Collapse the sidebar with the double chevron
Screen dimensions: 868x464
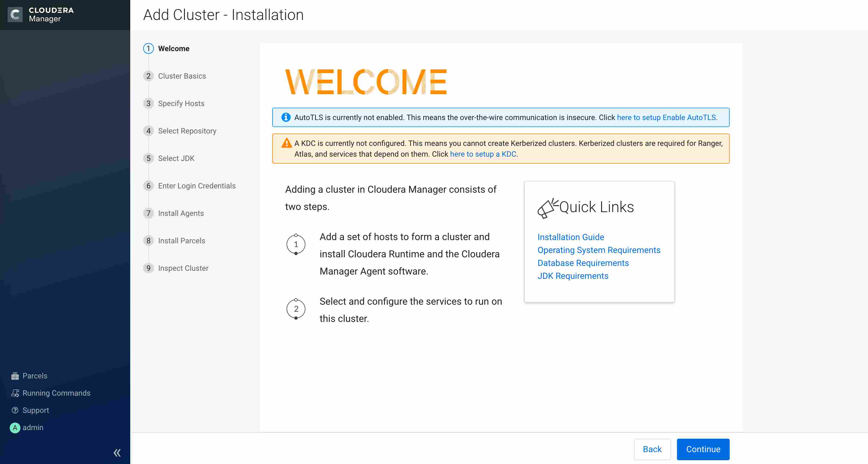pos(117,452)
